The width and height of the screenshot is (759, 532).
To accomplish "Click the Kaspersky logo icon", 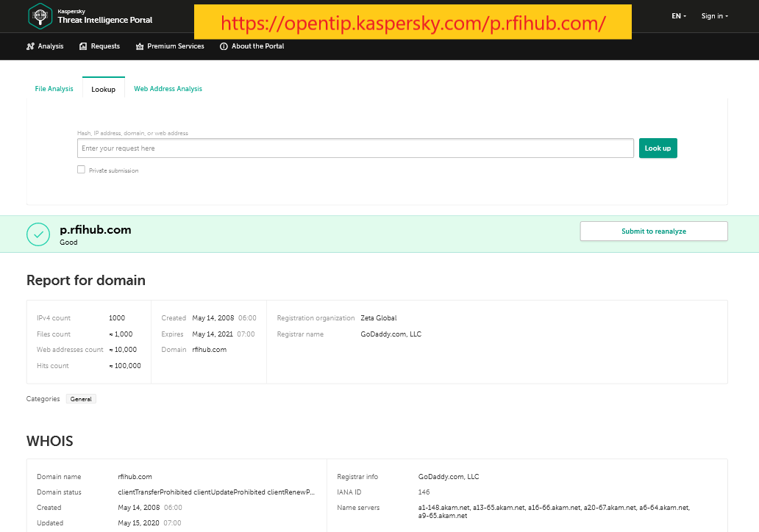I will click(x=40, y=16).
